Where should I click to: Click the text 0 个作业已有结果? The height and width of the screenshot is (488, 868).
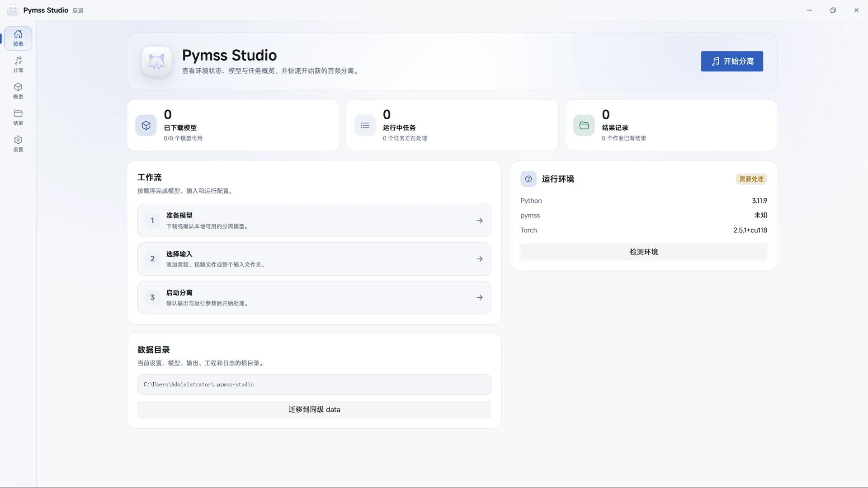[x=624, y=138]
